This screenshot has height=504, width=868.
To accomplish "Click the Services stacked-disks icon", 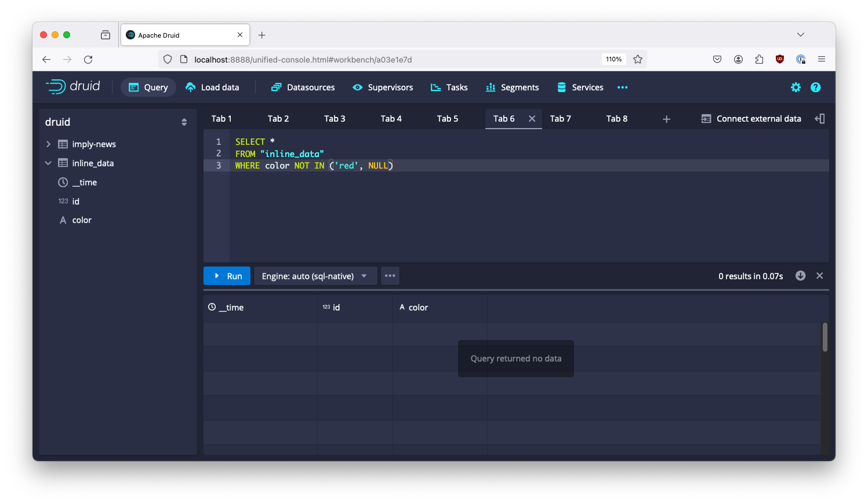I will [x=561, y=87].
